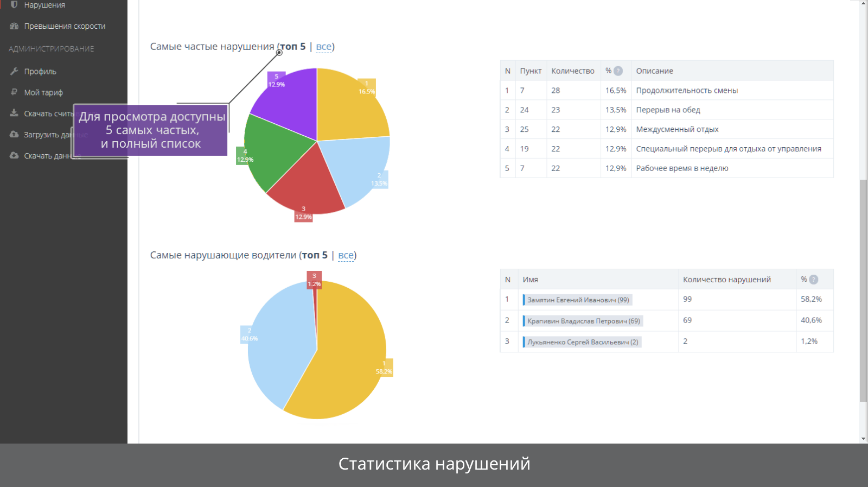The height and width of the screenshot is (487, 868).
Task: Click the speedometer icon for Превышения скорости
Action: point(14,26)
